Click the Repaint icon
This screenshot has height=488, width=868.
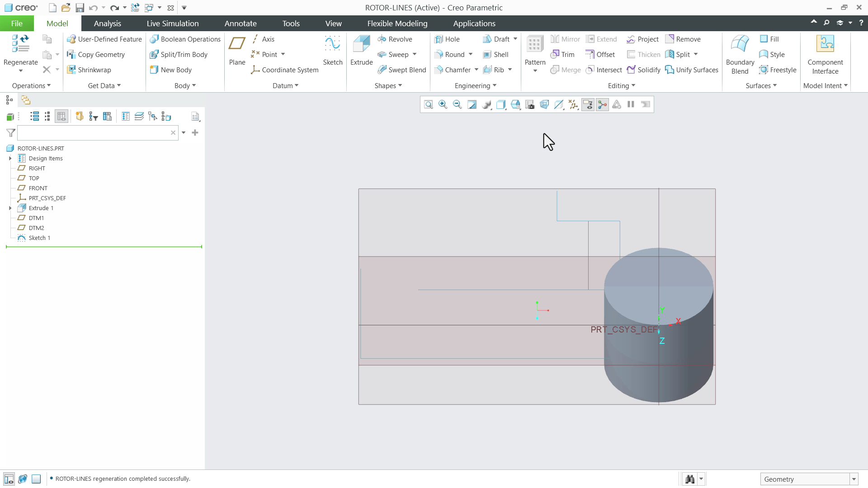[x=472, y=105]
